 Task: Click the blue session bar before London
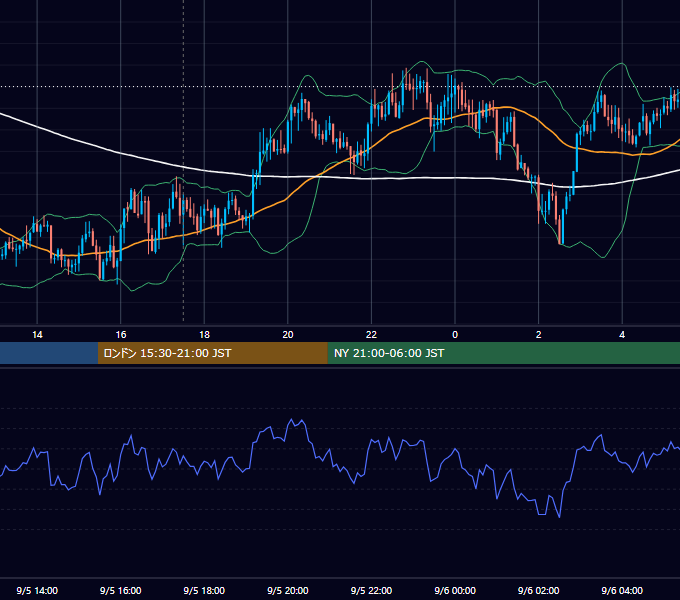[49, 353]
